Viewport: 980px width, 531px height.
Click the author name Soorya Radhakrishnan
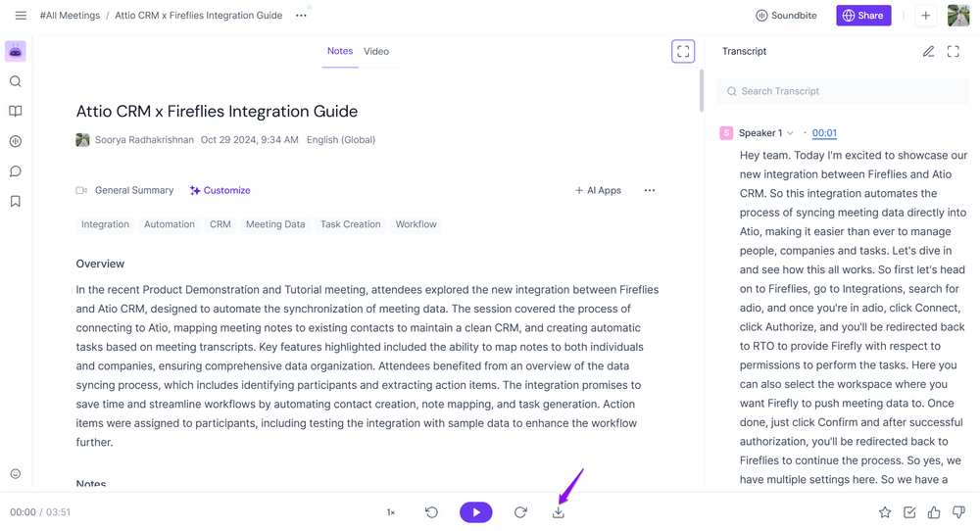pyautogui.click(x=144, y=140)
